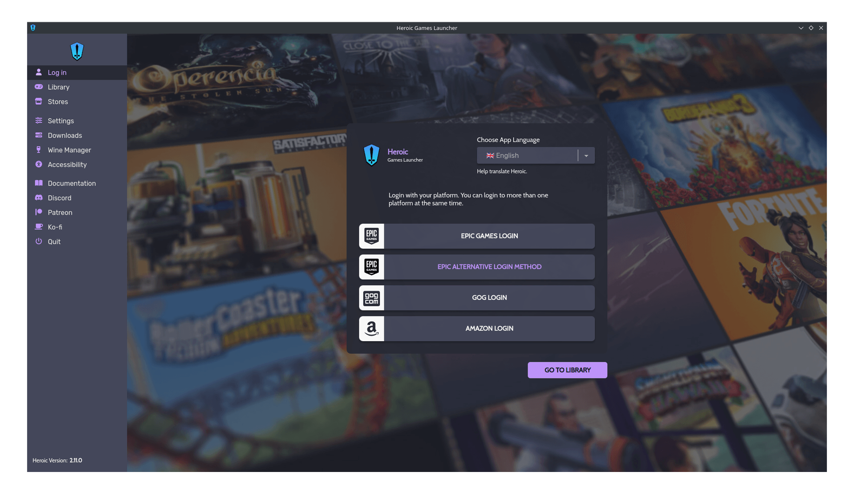Navigate to Discord community

pyautogui.click(x=59, y=198)
